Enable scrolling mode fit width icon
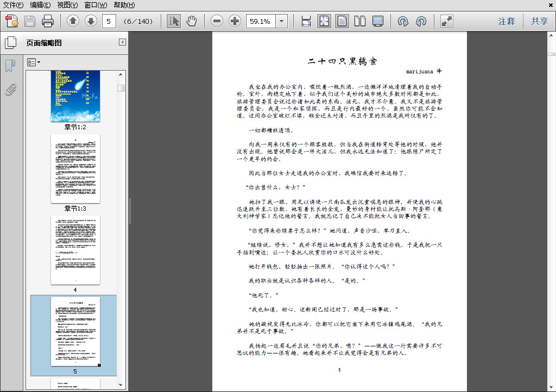The height and width of the screenshot is (392, 556). pyautogui.click(x=306, y=21)
